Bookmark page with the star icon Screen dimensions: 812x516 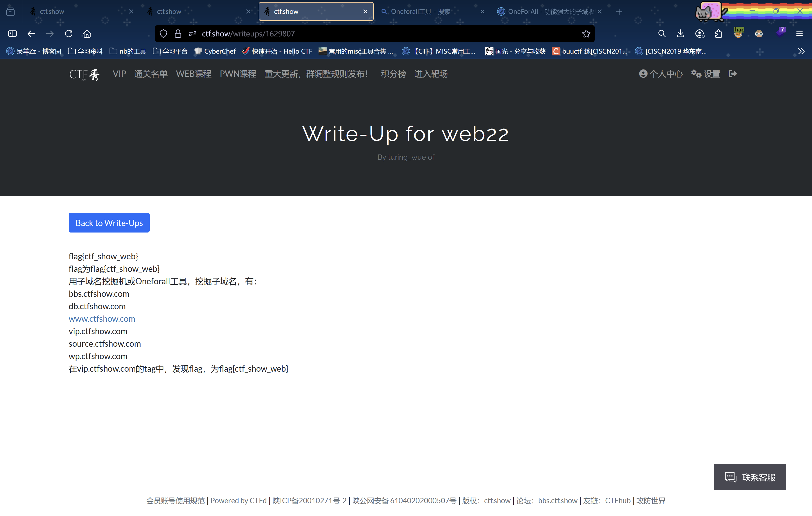tap(586, 34)
